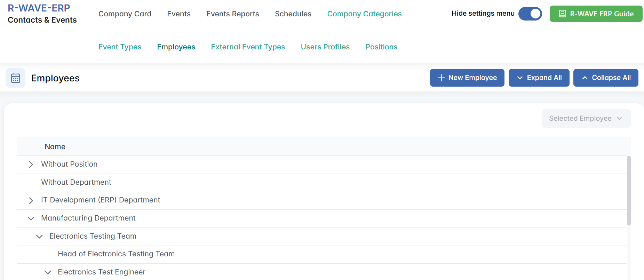644x280 pixels.
Task: Collapse the Manufacturing Department row
Action: coord(31,218)
